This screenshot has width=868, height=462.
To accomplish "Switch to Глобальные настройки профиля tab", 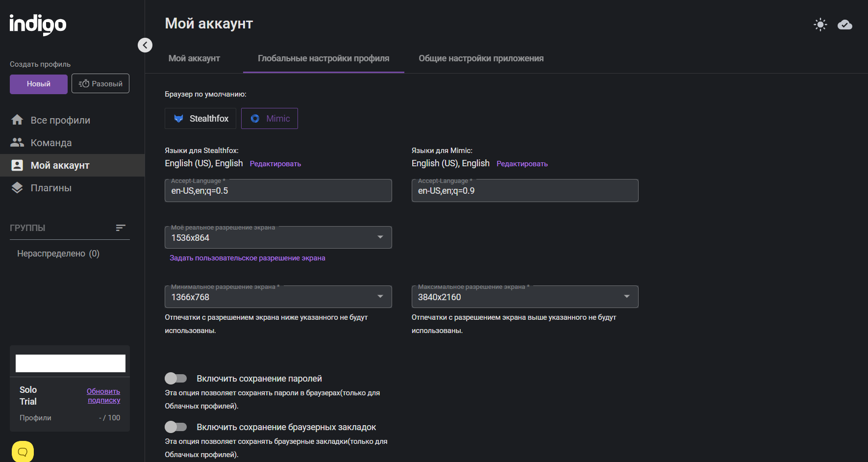I will (323, 58).
